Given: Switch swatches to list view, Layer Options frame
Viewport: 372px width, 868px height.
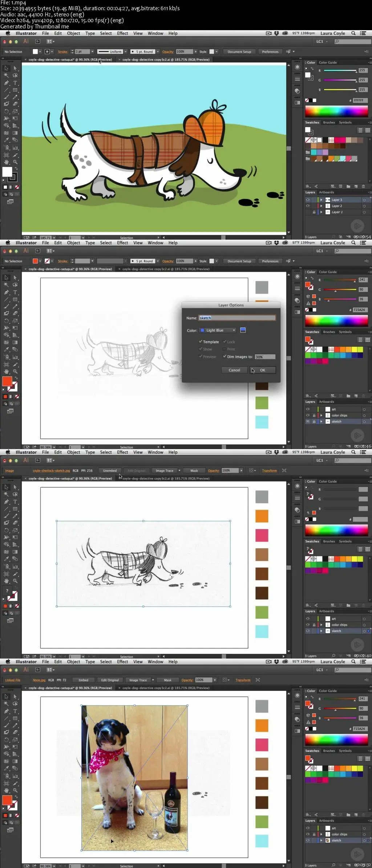Looking at the screenshot, I should coord(360,340).
